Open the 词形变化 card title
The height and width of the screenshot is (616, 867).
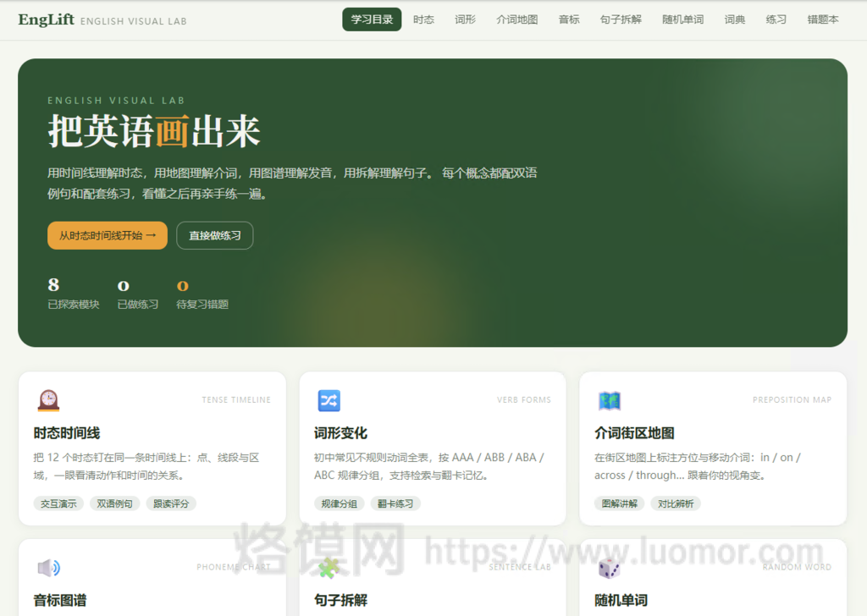[x=340, y=433]
